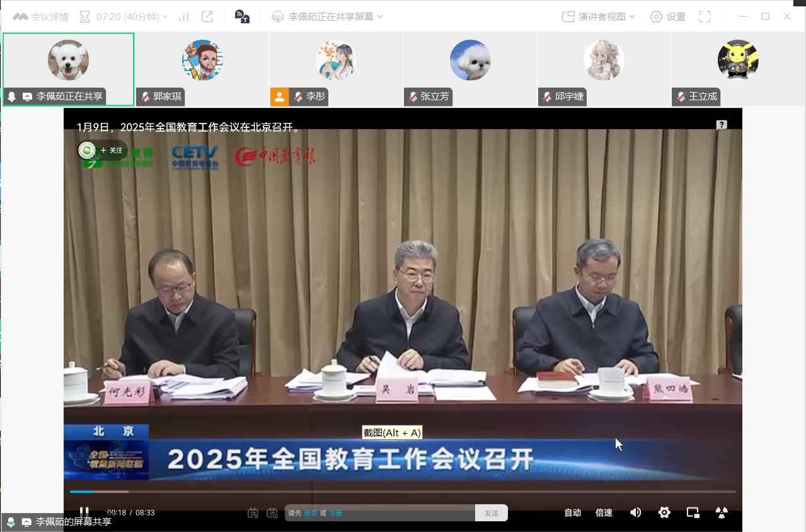Click the 登录 login link

click(x=311, y=513)
